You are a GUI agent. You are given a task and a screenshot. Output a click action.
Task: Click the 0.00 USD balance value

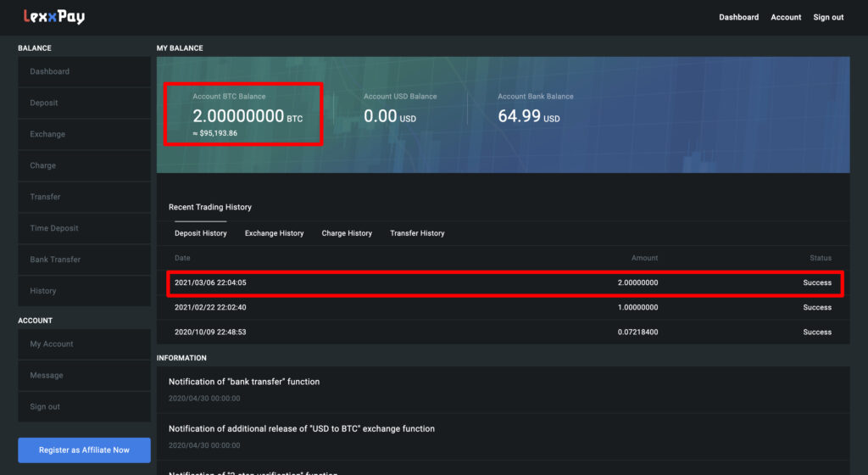(x=390, y=116)
